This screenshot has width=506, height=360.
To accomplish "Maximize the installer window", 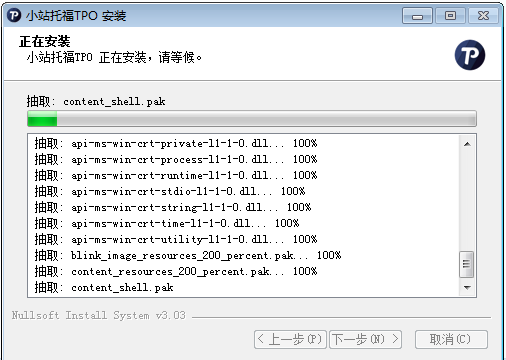I will [450, 16].
